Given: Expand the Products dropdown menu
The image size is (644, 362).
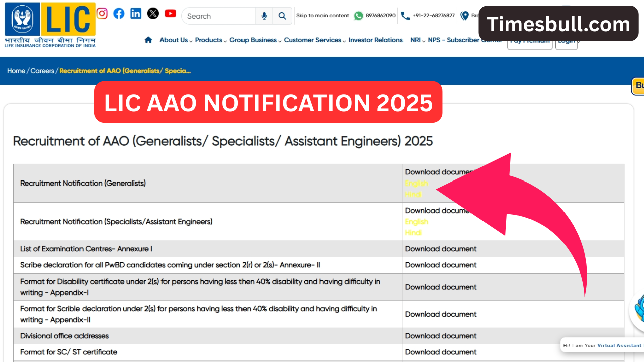Looking at the screenshot, I should pyautogui.click(x=210, y=40).
